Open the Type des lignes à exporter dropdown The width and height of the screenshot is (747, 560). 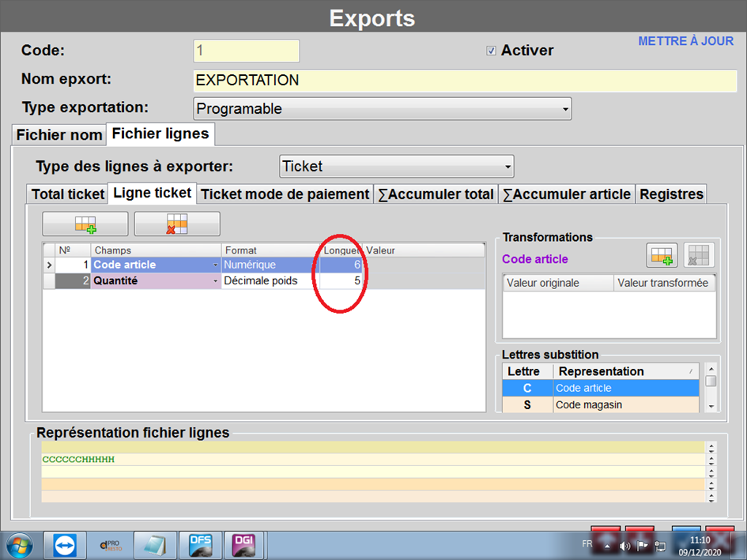[x=507, y=167]
